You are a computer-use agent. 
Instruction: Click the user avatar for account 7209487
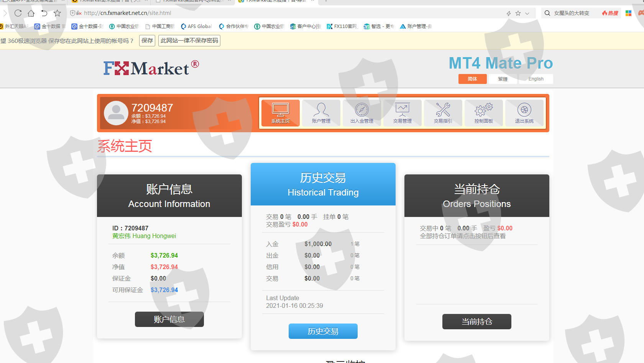[116, 113]
